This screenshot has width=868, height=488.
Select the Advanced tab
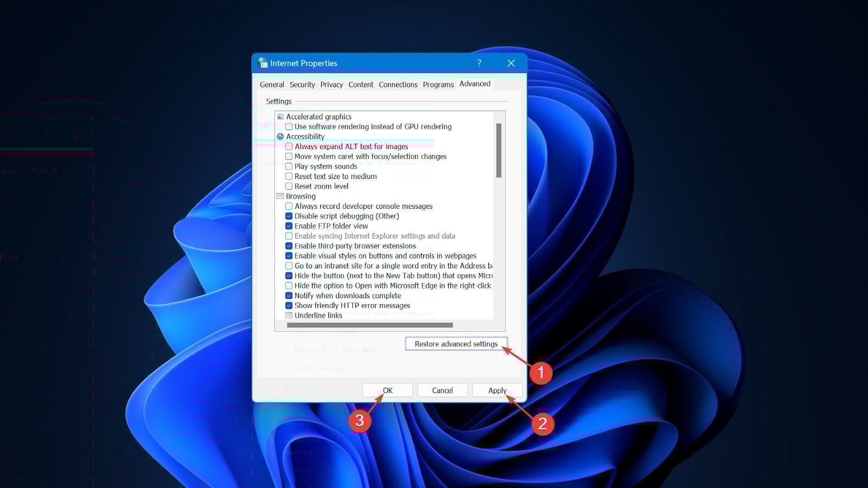tap(475, 84)
